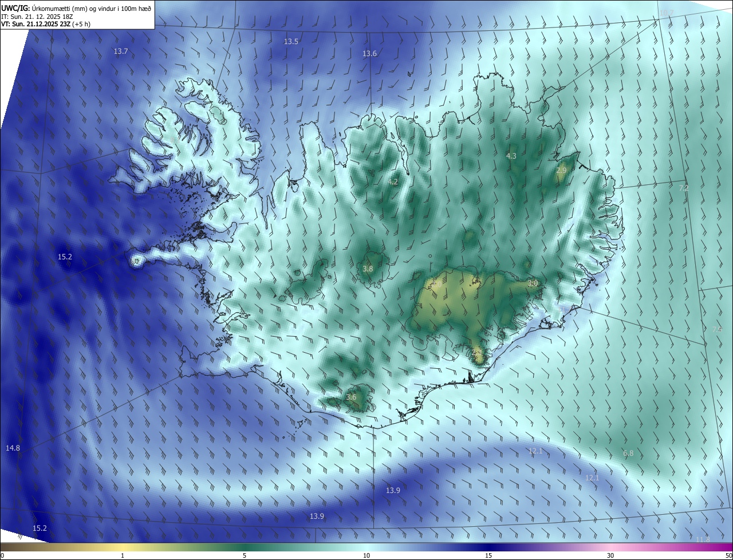Click the title "Úrkomumætti (mm) og vindur í 100m hæð"

pyautogui.click(x=92, y=8)
